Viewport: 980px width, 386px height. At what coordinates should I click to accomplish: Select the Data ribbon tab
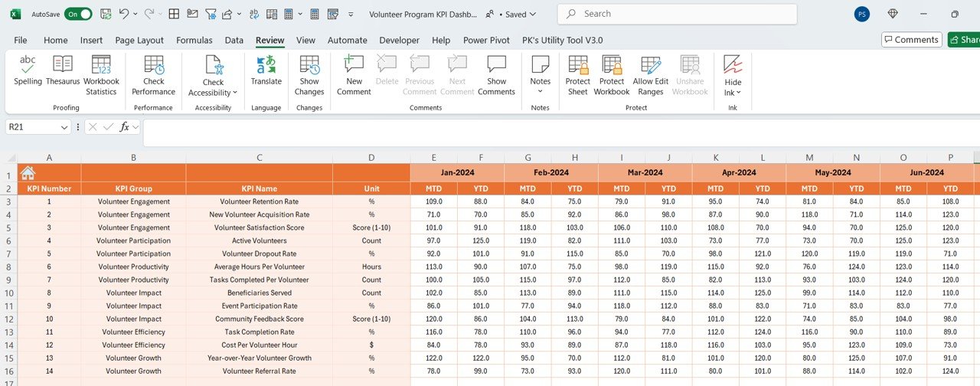coord(234,40)
